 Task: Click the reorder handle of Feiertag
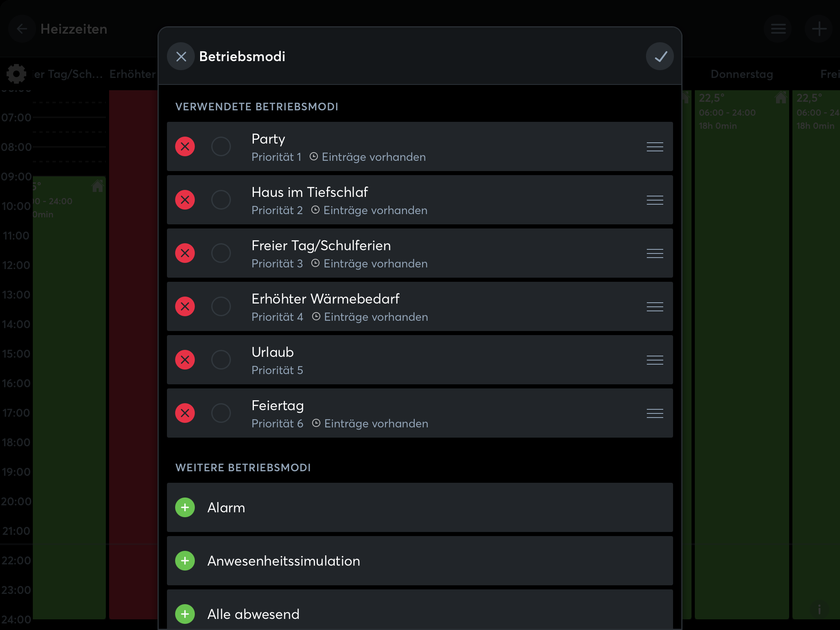(655, 413)
